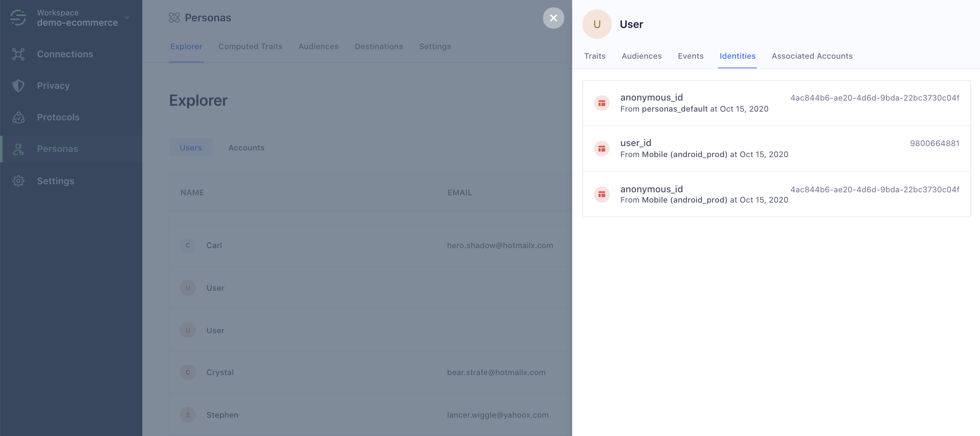Image resolution: width=980 pixels, height=436 pixels.
Task: Click the Personas sidebar icon
Action: click(x=18, y=149)
